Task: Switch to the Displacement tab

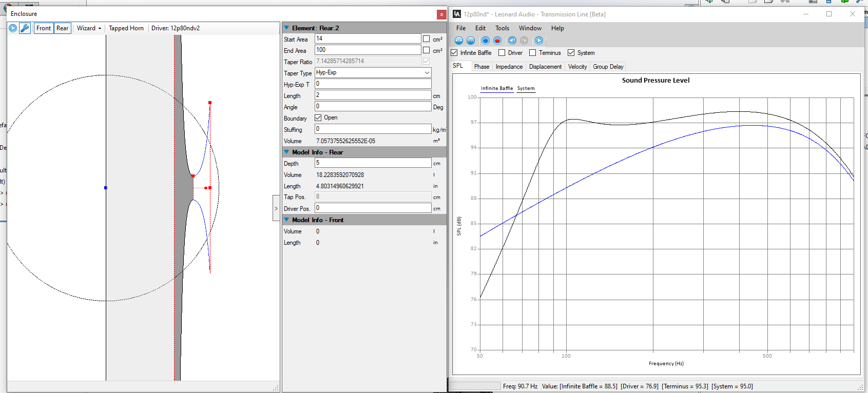Action: click(545, 67)
